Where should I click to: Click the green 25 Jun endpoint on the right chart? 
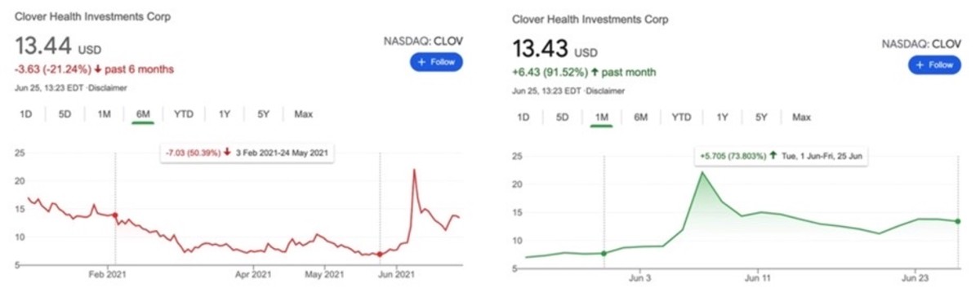958,221
